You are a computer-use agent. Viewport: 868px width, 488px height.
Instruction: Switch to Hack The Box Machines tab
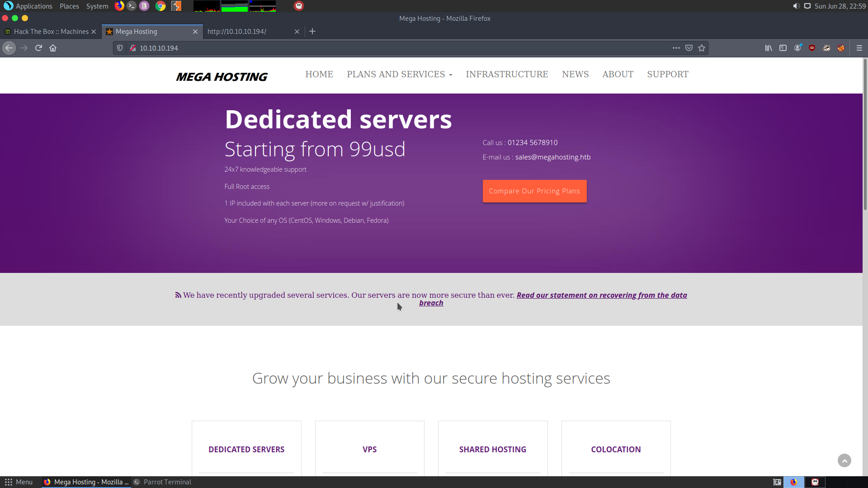(x=51, y=32)
